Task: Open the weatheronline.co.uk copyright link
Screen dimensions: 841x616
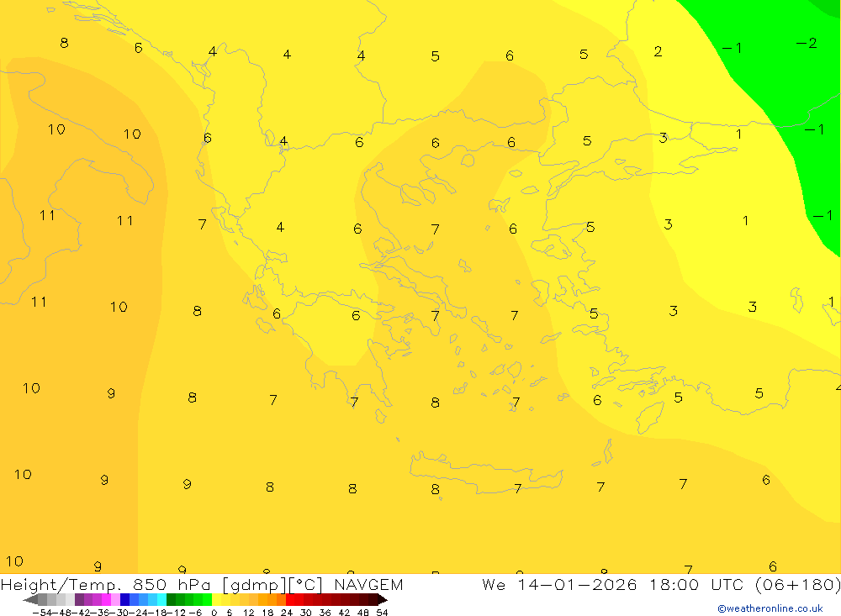Action: click(770, 608)
